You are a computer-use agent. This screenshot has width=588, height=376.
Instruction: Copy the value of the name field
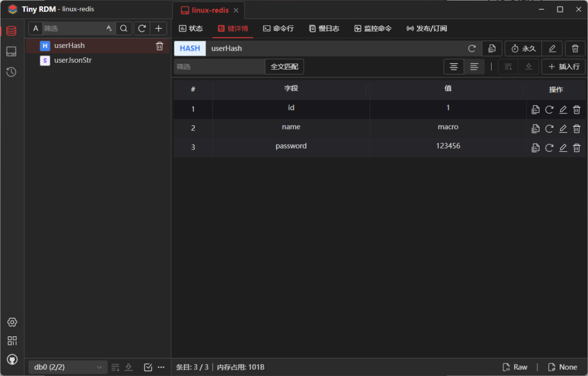click(535, 128)
